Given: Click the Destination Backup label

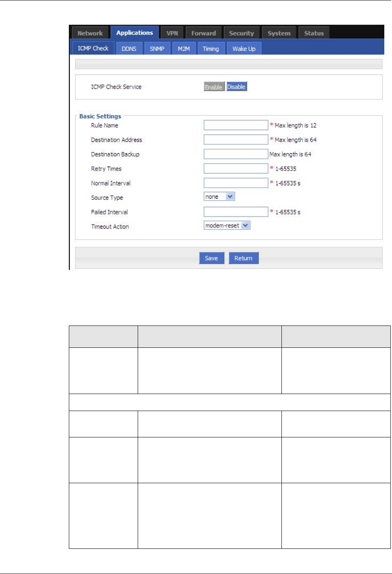Looking at the screenshot, I should (x=115, y=154).
